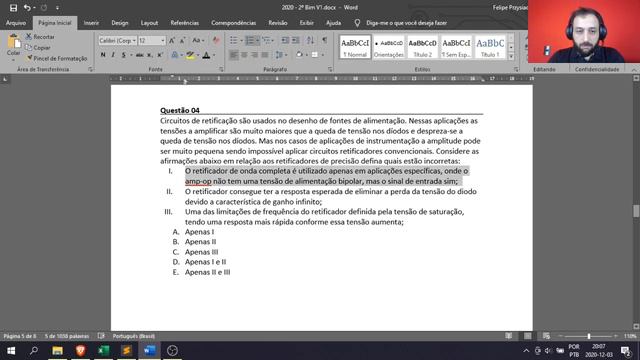Toggle justify alignment for paragraph

point(265,55)
